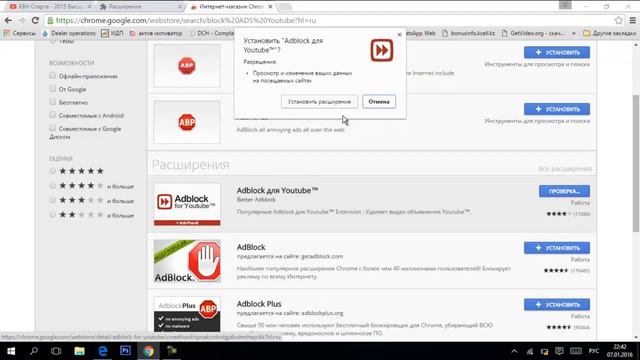Open the bonusinfo.kcell.kz bookmark

[468, 33]
